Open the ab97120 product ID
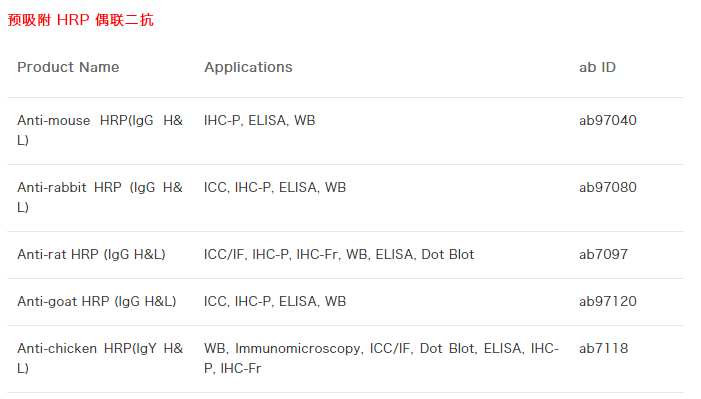The image size is (701, 399). pyautogui.click(x=608, y=301)
